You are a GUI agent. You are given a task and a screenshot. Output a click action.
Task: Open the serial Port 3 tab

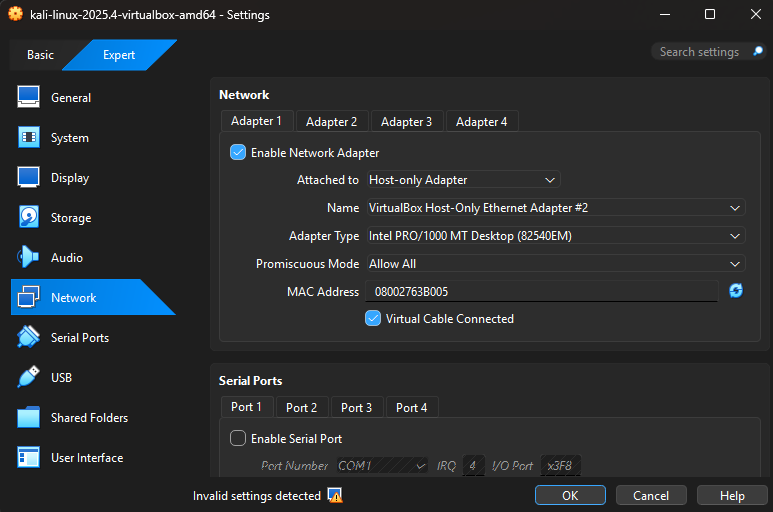(x=356, y=408)
